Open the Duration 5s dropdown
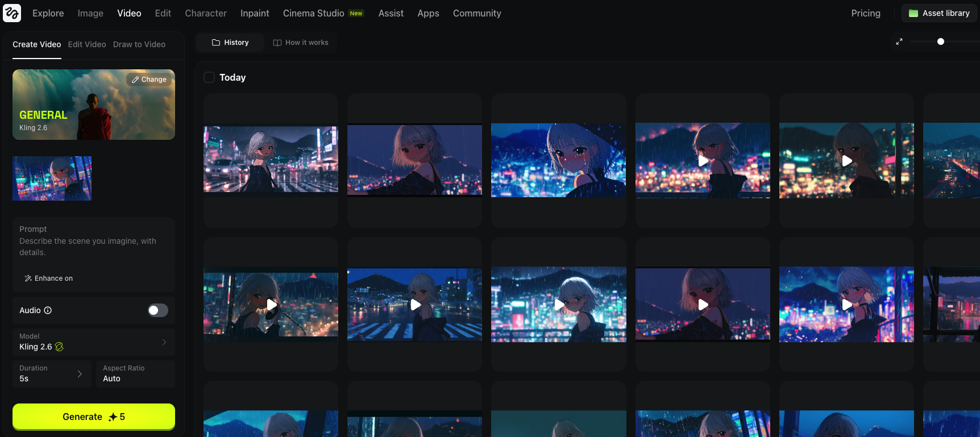This screenshot has height=437, width=980. (52, 374)
